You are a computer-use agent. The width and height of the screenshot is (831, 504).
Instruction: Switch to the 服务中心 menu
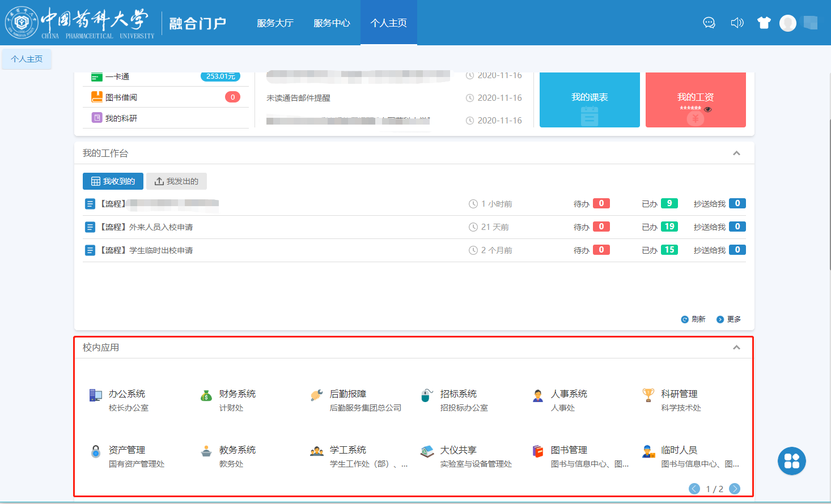[332, 23]
